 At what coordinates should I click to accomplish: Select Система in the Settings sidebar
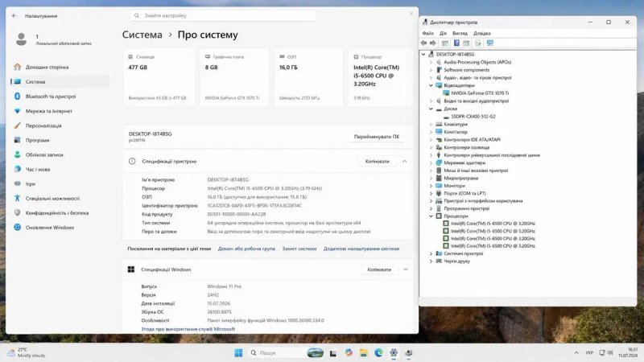60,82
